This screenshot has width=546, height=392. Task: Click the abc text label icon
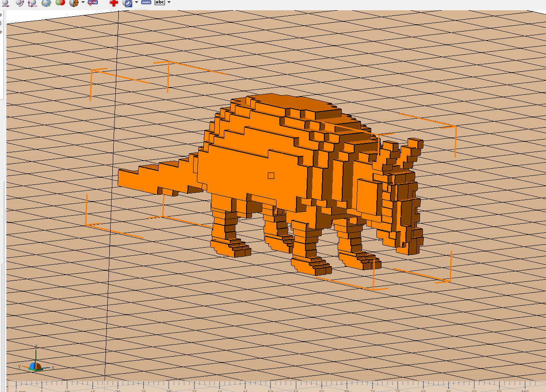[x=159, y=3]
